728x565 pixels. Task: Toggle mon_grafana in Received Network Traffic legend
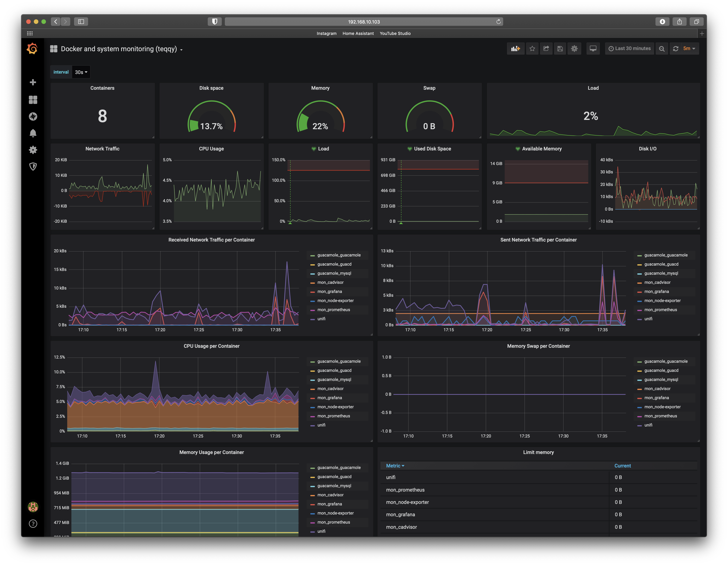[x=330, y=291]
